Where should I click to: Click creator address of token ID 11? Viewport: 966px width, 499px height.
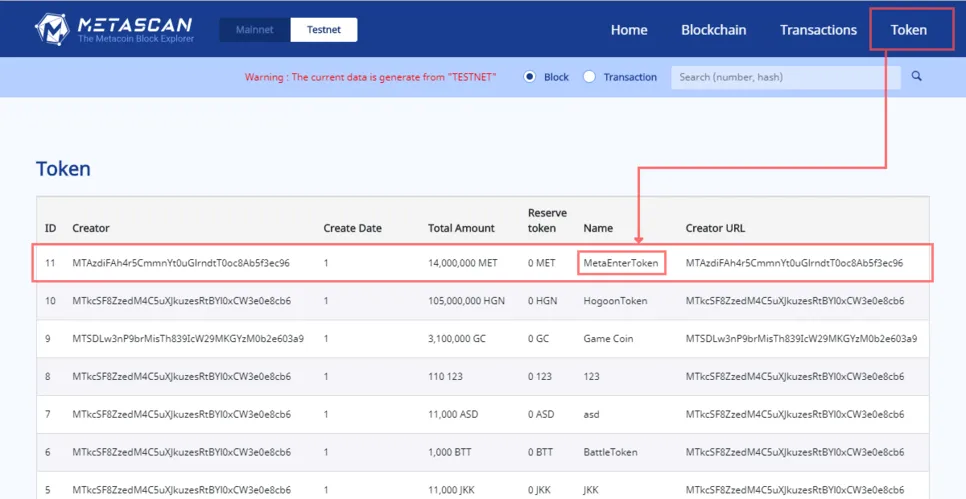click(x=181, y=263)
